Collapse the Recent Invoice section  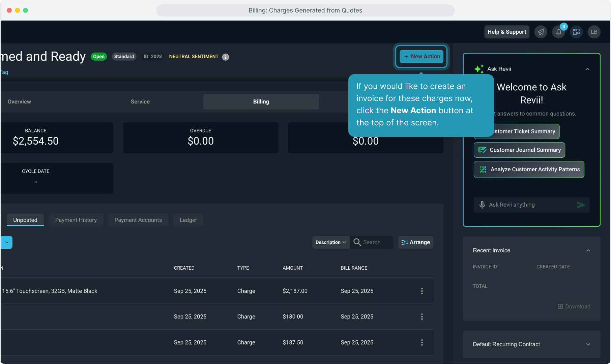tap(588, 250)
